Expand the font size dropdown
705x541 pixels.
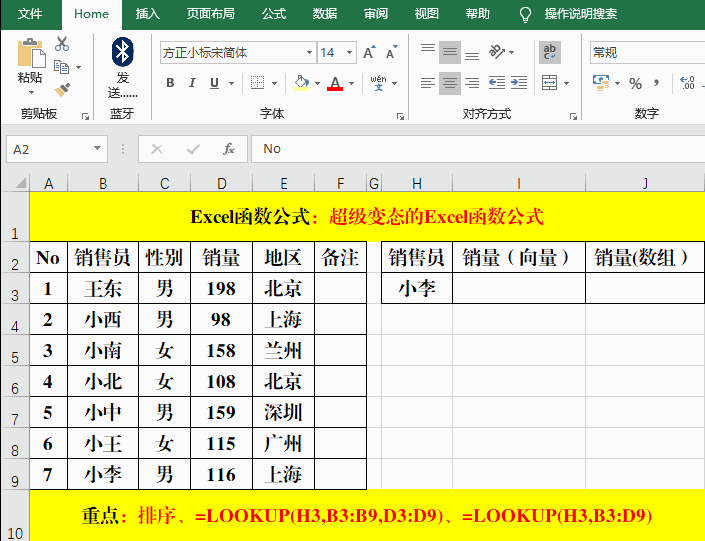pos(350,53)
